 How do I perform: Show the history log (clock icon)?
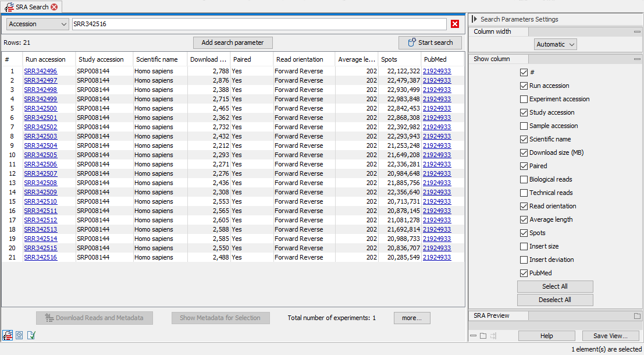(x=19, y=335)
